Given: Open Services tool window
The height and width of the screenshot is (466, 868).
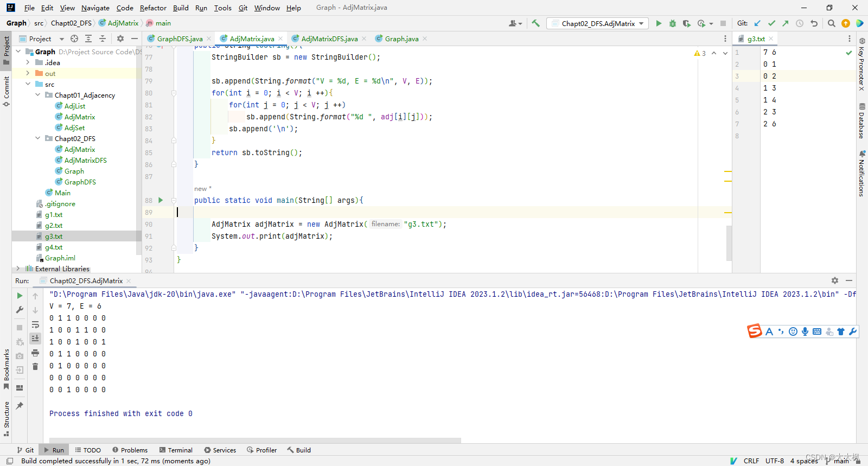Looking at the screenshot, I should pyautogui.click(x=220, y=450).
